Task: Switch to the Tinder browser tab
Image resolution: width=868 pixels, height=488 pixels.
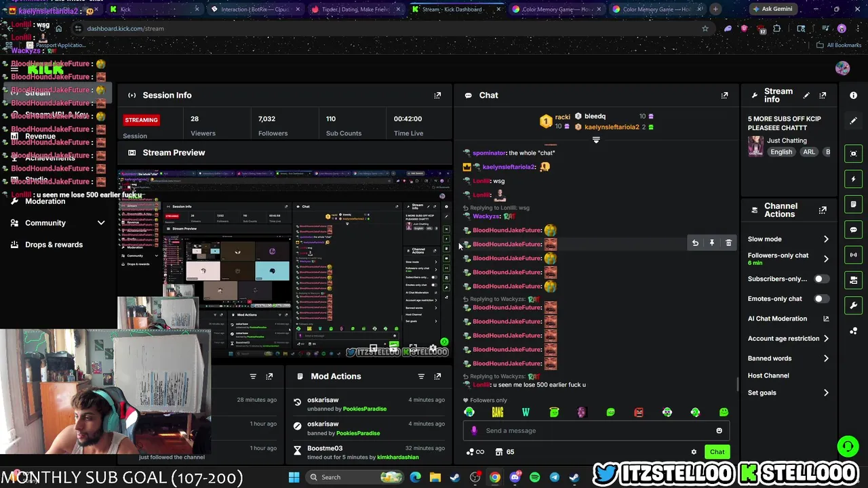Action: (354, 9)
